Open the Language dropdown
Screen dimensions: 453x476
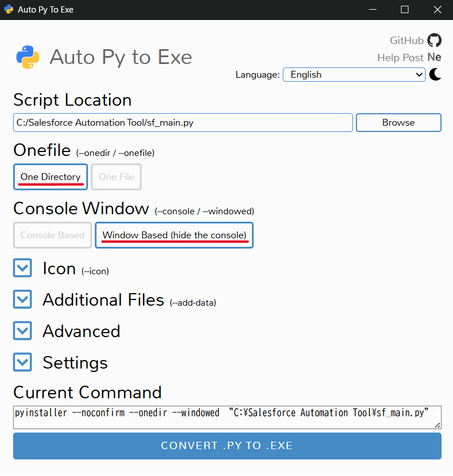coord(354,74)
